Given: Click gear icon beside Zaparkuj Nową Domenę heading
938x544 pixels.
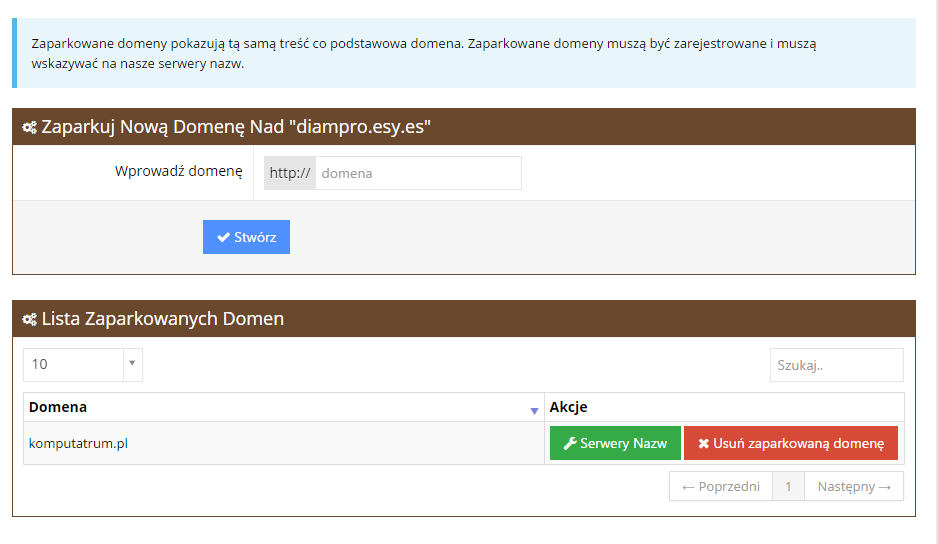Looking at the screenshot, I should tap(29, 127).
